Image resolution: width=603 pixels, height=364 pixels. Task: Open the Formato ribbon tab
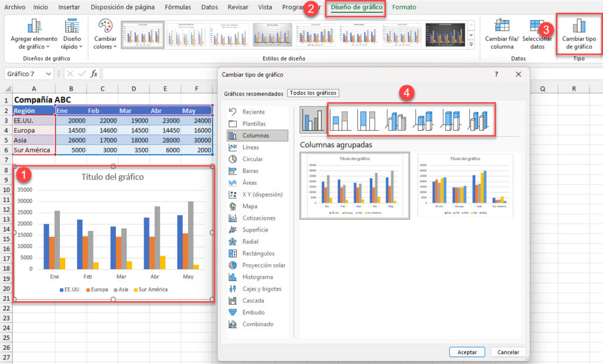[405, 7]
